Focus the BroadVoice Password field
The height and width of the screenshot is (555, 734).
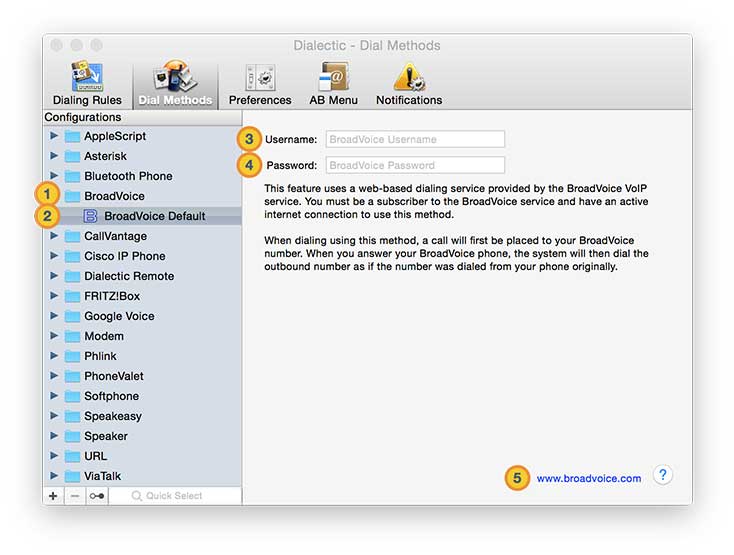[415, 165]
